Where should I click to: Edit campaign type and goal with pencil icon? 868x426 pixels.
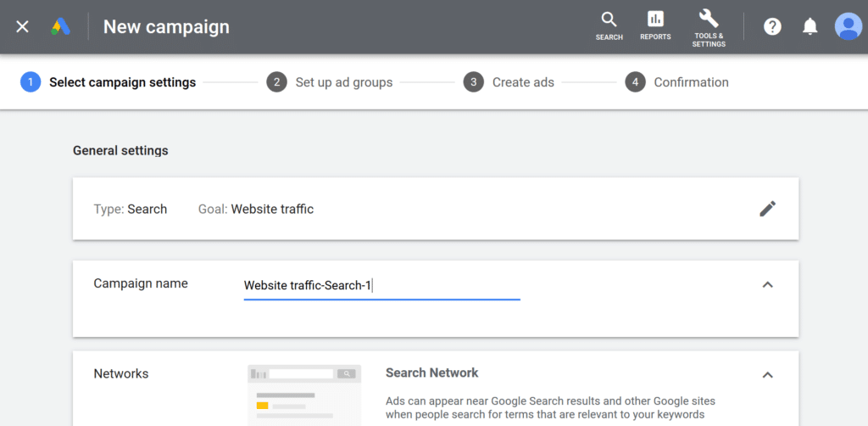click(x=767, y=209)
